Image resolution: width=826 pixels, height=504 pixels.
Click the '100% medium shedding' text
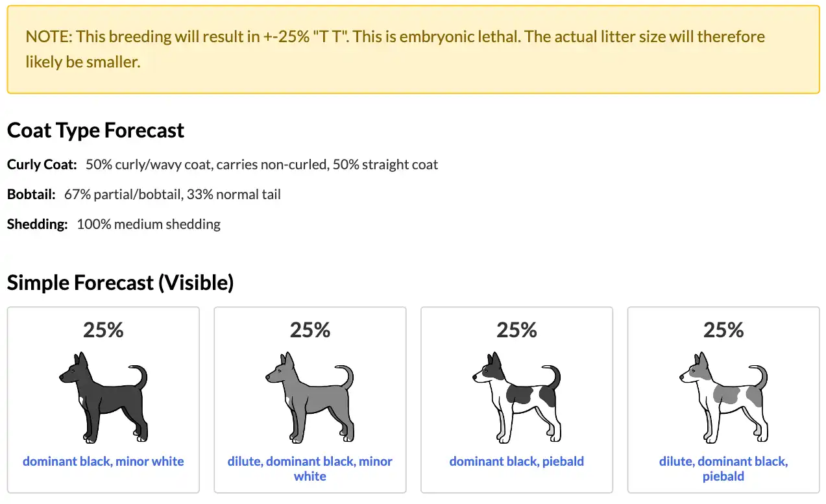point(148,224)
